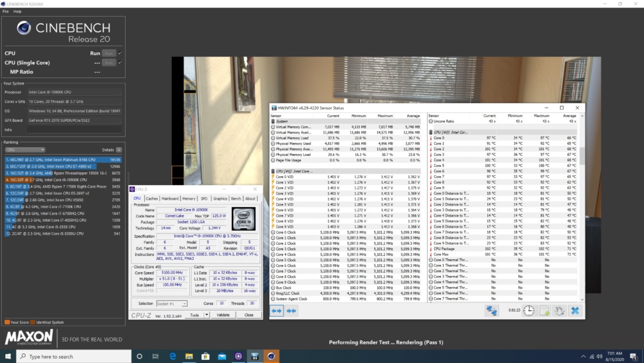644x363 pixels.
Task: Switch to HWiNFO taskbar icon
Action: click(x=254, y=357)
